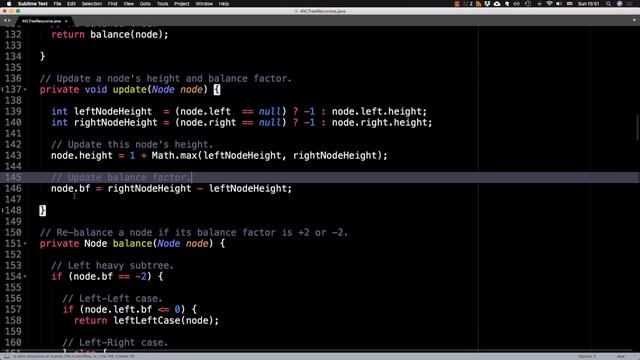Open the Java syntax selector in status bar
This screenshot has height=360, width=640.
pos(621,356)
